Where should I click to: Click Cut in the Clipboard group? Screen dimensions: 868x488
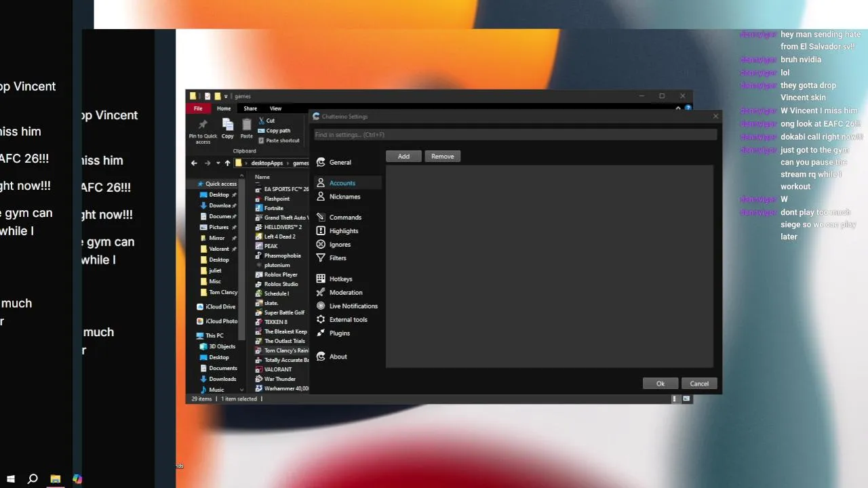pyautogui.click(x=266, y=121)
